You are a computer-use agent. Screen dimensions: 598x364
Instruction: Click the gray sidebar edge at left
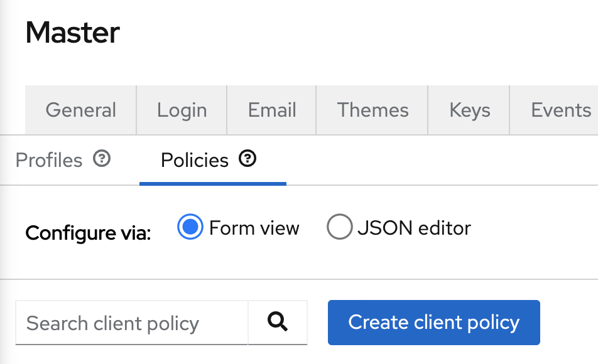pyautogui.click(x=4, y=182)
